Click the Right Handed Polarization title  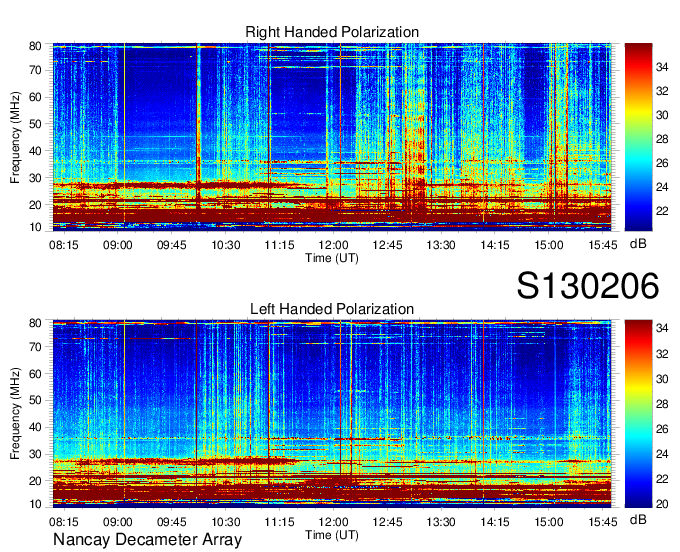332,32
